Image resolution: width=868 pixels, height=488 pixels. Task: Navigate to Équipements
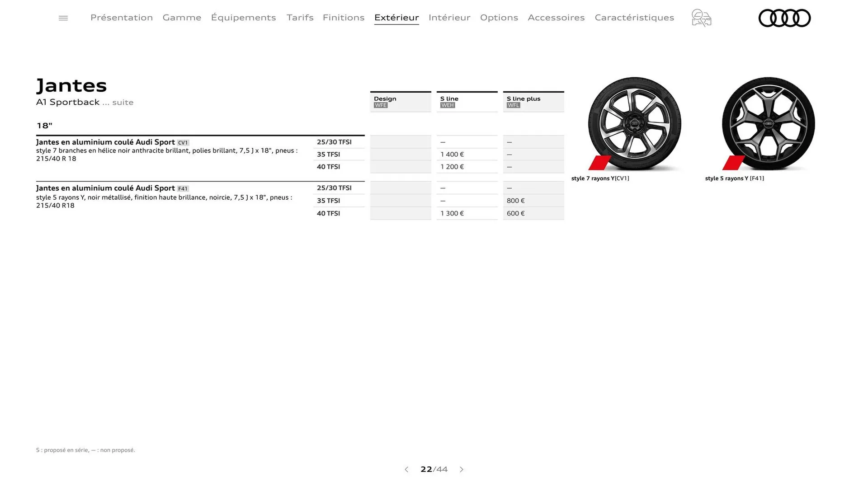[243, 18]
